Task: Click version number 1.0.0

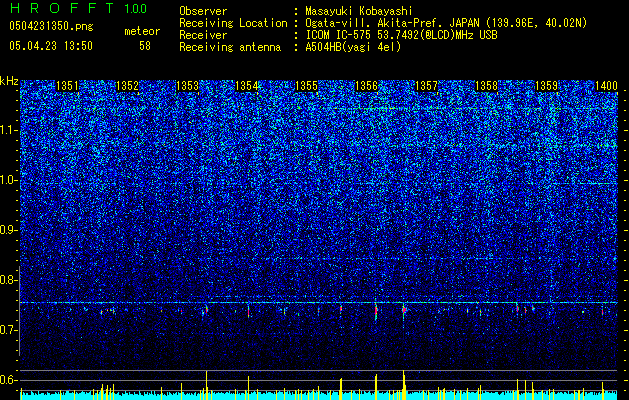Action: point(136,8)
